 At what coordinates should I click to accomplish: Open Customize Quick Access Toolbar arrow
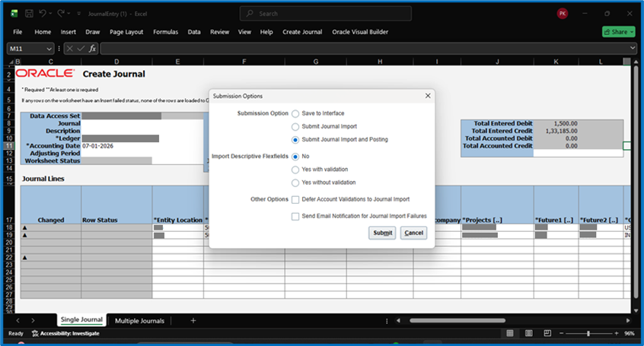[x=79, y=14]
